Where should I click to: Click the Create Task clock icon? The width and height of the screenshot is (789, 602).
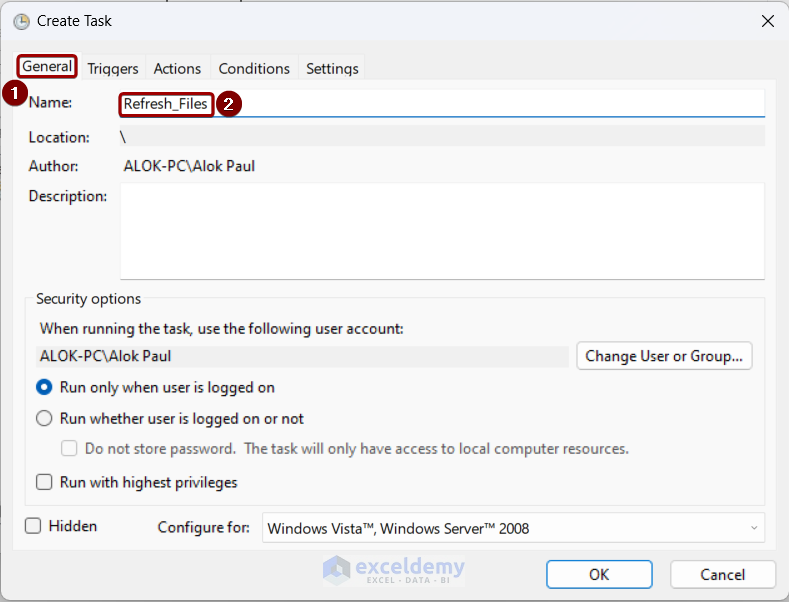[x=21, y=21]
